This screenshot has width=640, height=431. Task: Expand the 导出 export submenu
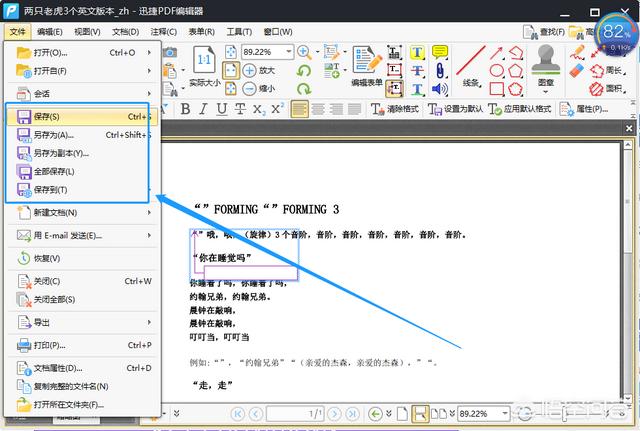pos(149,322)
